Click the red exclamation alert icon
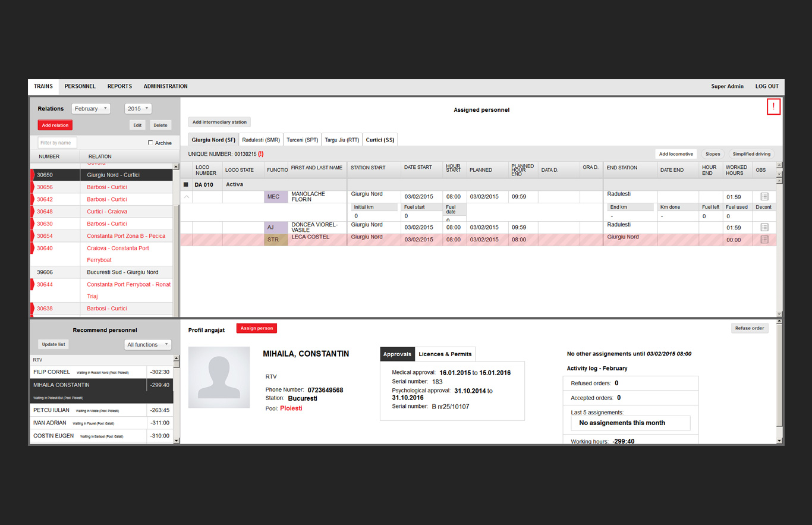 [x=773, y=106]
